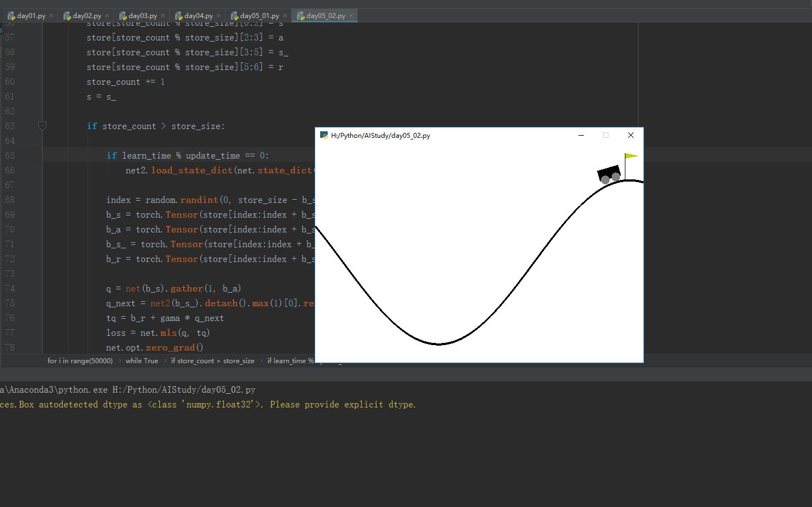Screen dimensions: 812x507
Task: Close the day02.py editor tab
Action: tap(107, 15)
